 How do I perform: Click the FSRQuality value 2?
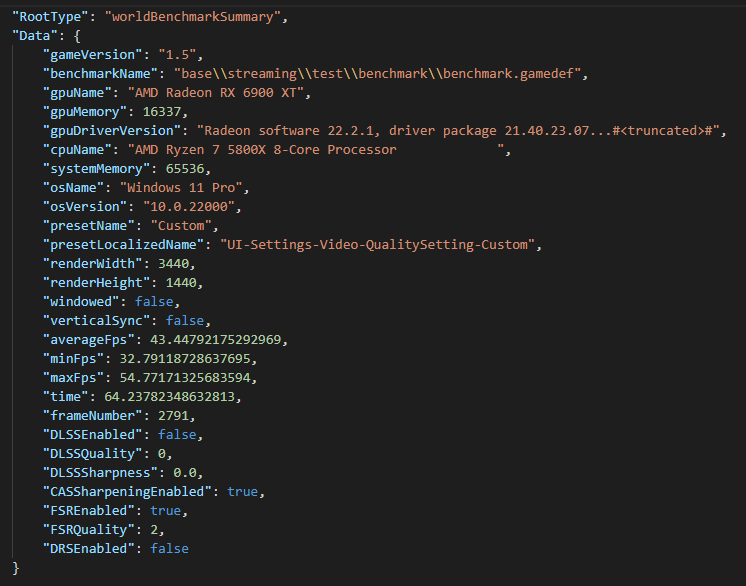point(154,530)
